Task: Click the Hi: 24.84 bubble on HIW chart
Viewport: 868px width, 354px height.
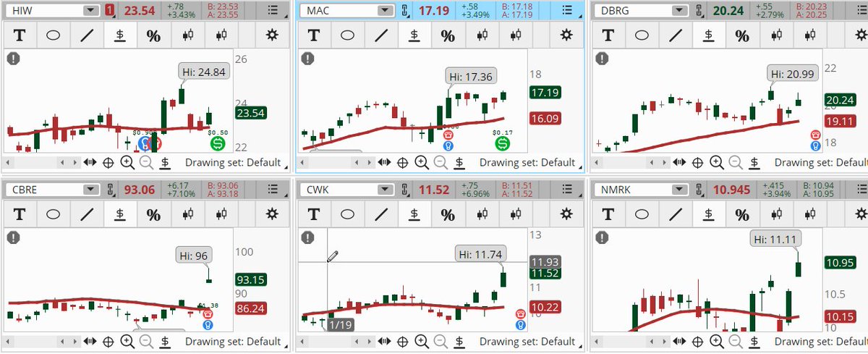Action: point(203,70)
